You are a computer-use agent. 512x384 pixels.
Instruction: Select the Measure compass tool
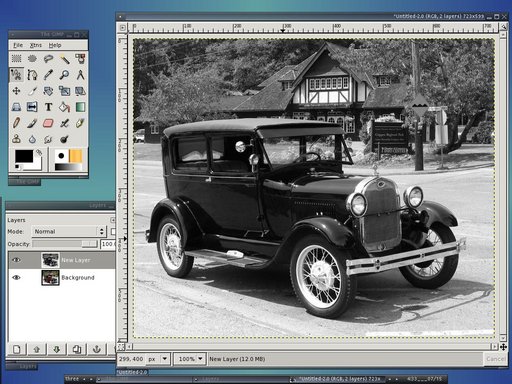80,75
